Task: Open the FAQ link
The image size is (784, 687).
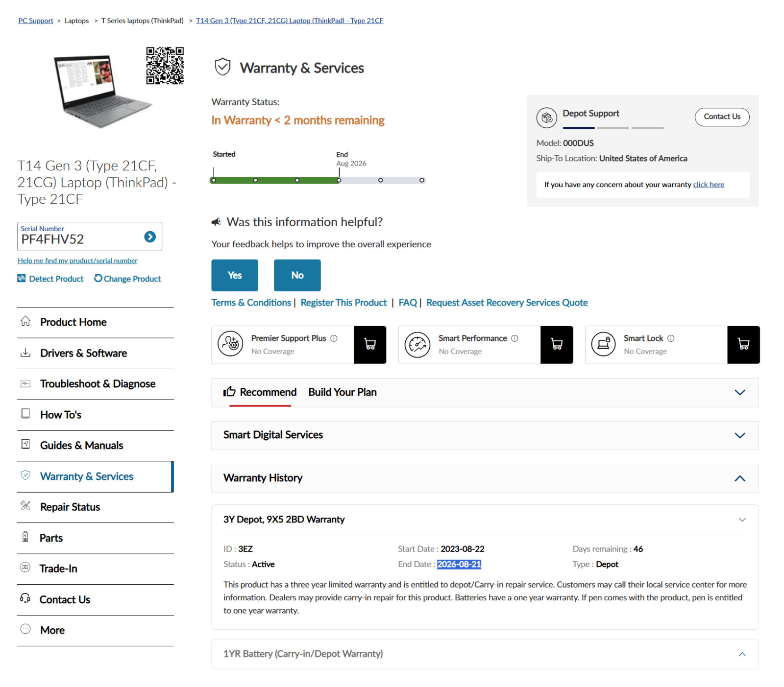Action: click(408, 303)
